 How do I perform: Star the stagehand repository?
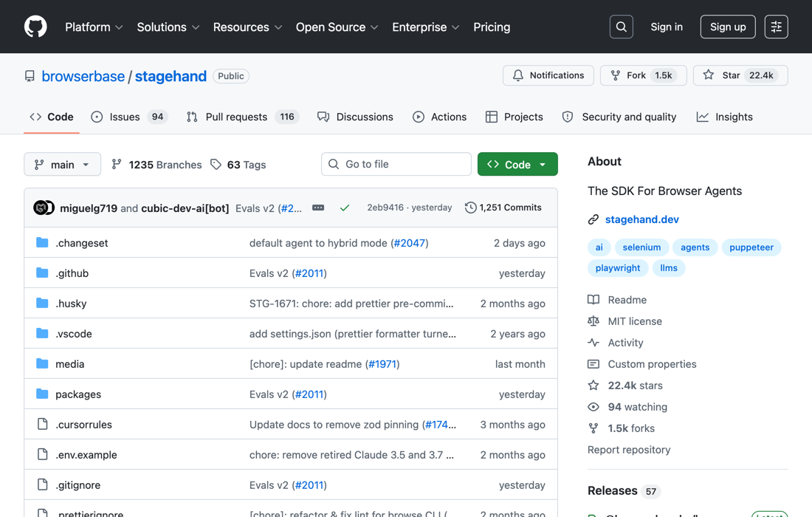(740, 75)
